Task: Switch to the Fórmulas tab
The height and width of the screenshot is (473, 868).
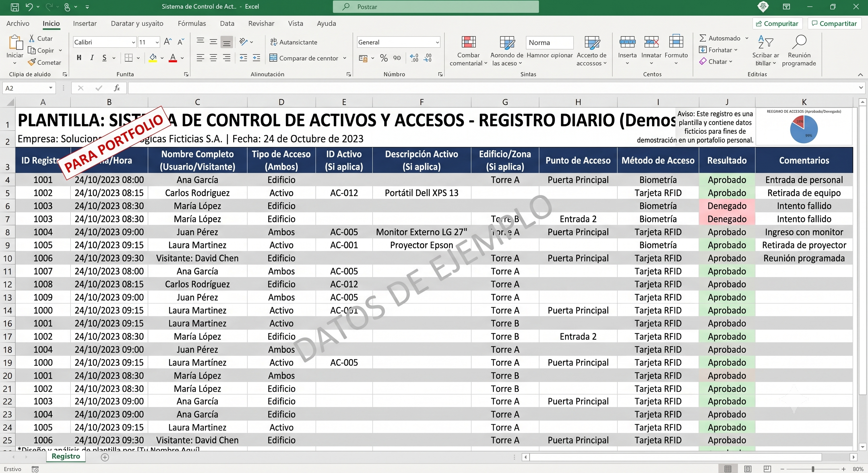Action: coord(192,23)
